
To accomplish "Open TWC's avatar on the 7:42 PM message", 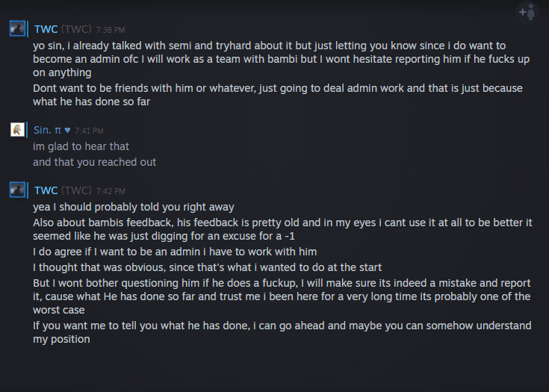I will 18,190.
